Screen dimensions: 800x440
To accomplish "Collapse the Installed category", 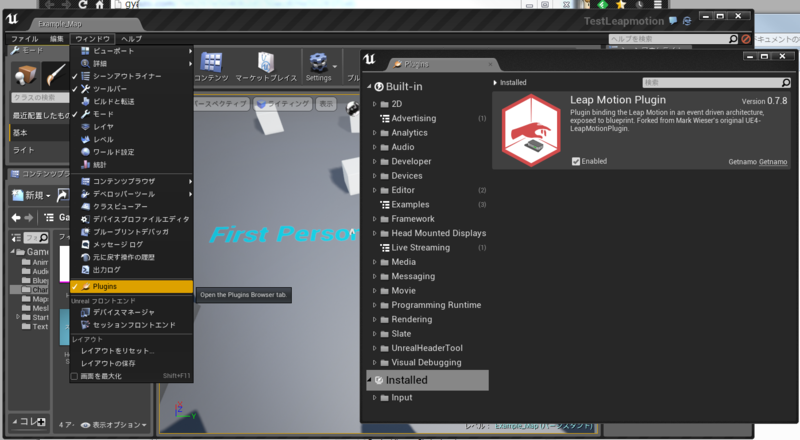I will [369, 380].
